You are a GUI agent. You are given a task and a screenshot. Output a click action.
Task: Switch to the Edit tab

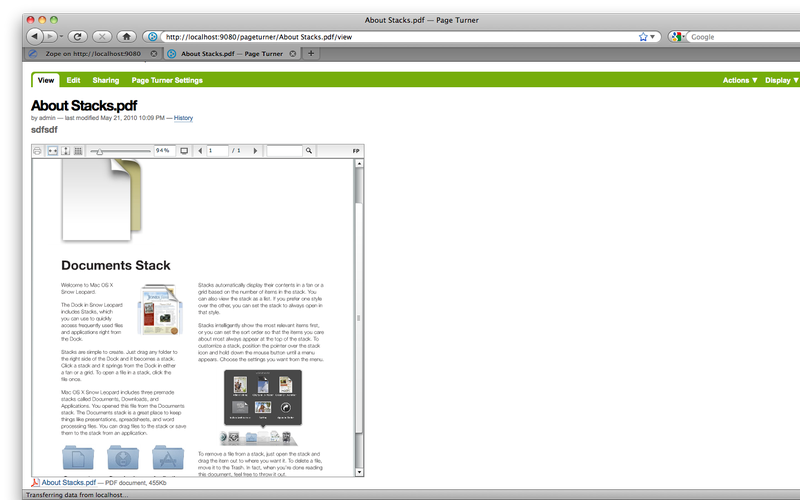[x=74, y=80]
